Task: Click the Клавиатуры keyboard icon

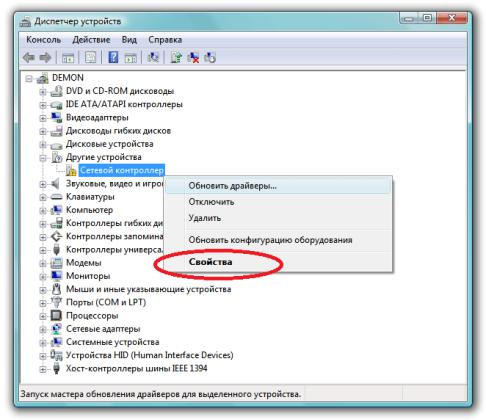Action: click(56, 197)
